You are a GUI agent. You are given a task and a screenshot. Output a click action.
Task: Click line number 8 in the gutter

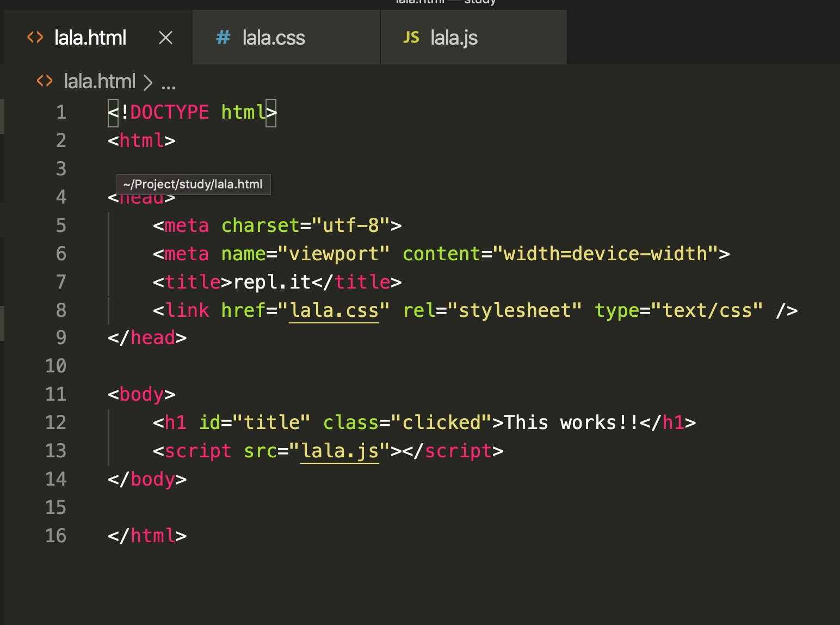click(x=61, y=310)
